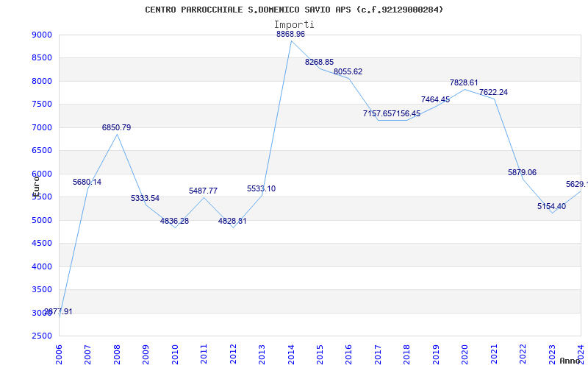This screenshot has height=368, width=588.
Task: Select year 2014 on the horizontal axis
Action: pos(291,355)
